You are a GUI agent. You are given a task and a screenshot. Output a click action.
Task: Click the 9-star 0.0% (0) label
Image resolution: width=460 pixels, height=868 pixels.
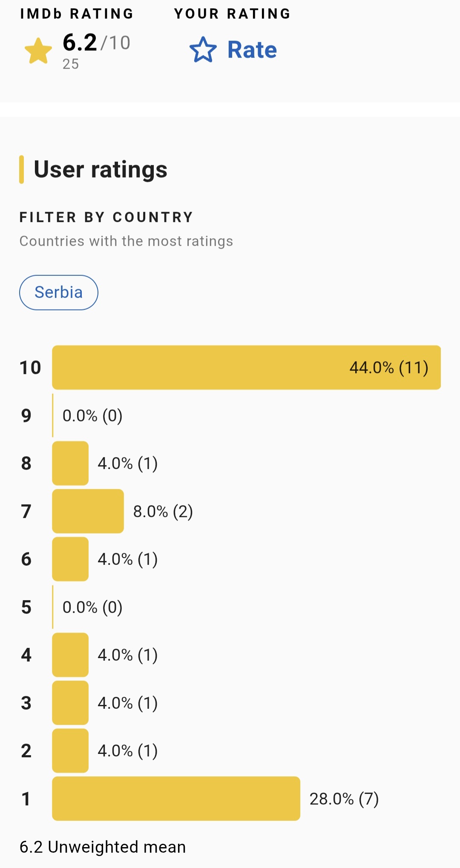point(92,415)
